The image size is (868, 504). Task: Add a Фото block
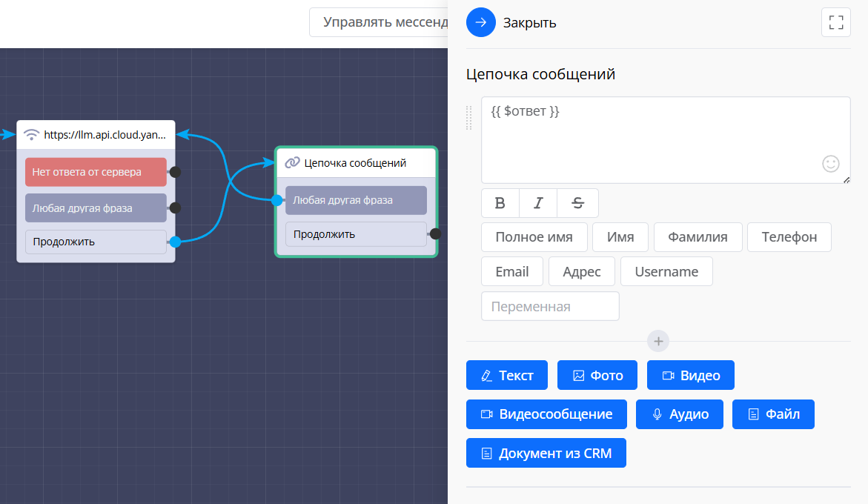(598, 375)
